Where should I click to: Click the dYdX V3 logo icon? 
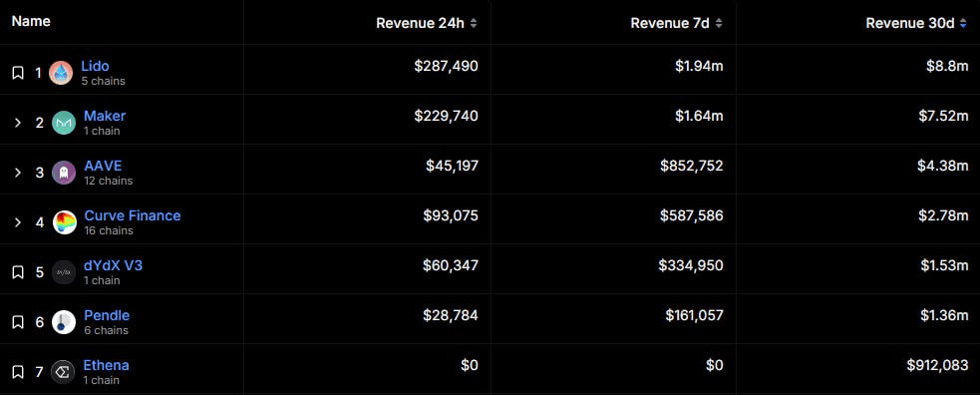click(64, 272)
